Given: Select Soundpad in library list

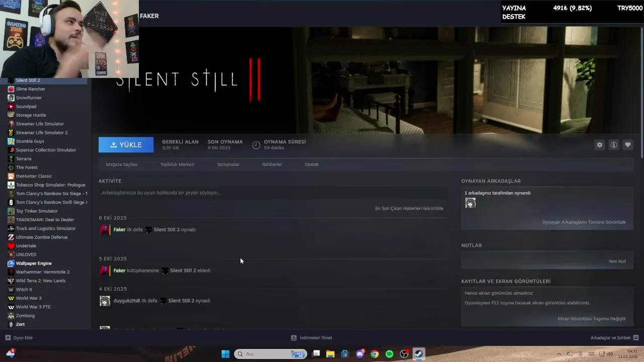Looking at the screenshot, I should tap(26, 107).
